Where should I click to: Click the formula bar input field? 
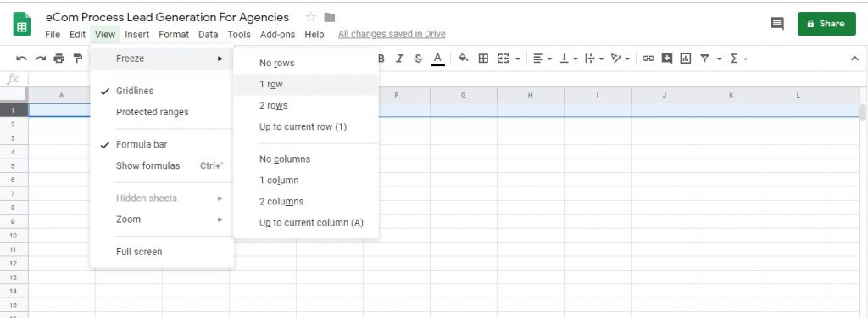448,79
